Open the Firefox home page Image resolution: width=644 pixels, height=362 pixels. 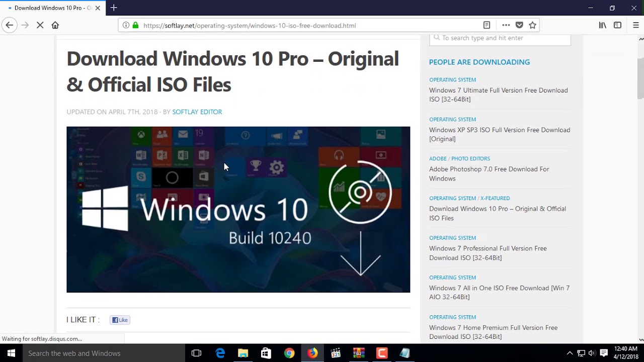click(x=55, y=25)
